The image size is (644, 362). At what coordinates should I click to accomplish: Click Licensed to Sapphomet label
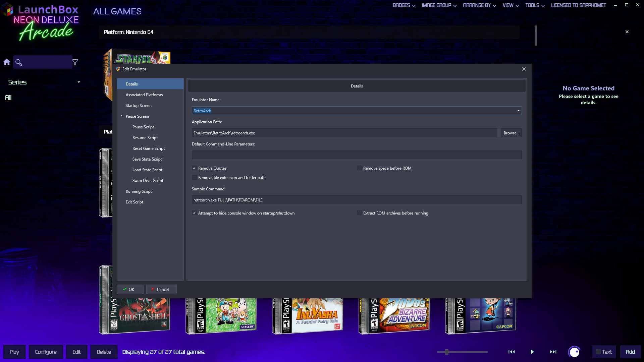point(579,5)
